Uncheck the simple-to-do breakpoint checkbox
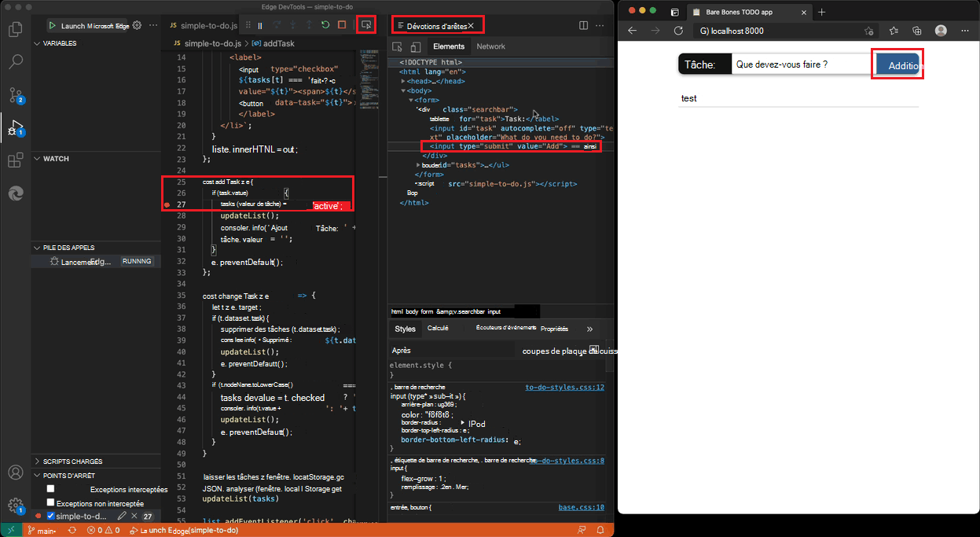Image resolution: width=980 pixels, height=537 pixels. pos(51,516)
